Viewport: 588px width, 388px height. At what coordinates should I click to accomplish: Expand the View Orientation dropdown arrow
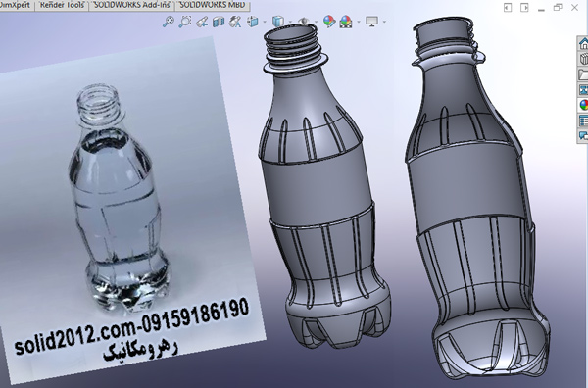coord(265,22)
